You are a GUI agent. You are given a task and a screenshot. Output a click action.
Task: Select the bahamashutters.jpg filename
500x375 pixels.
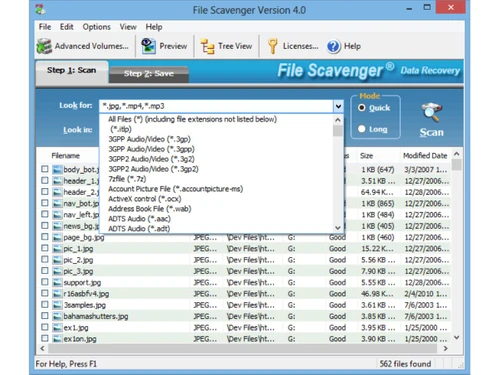coord(96,316)
